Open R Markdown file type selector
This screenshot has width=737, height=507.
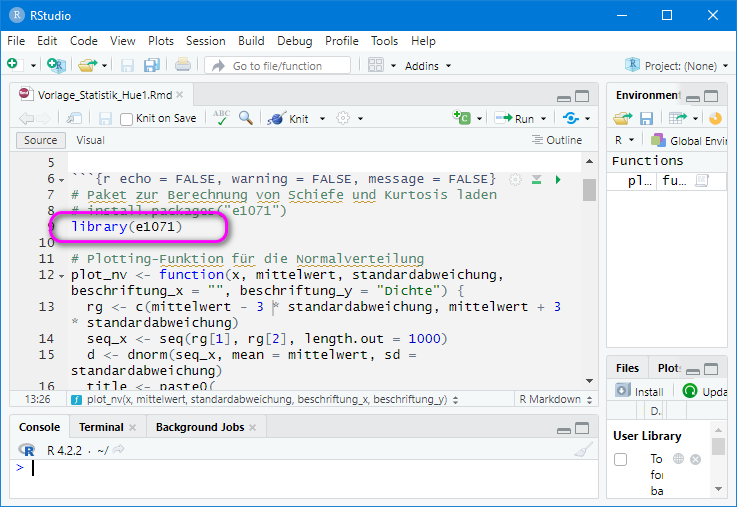click(555, 399)
